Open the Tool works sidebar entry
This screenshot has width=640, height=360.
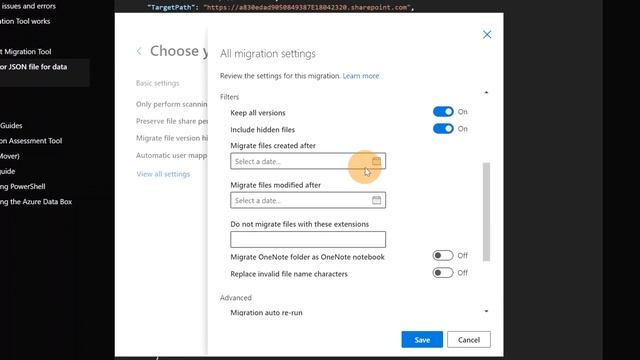click(x=25, y=21)
